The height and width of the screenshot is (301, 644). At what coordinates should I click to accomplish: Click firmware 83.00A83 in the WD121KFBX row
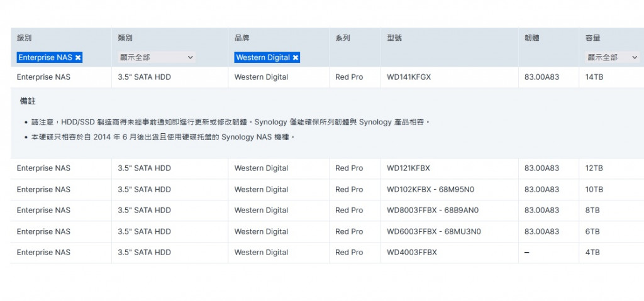click(x=541, y=168)
